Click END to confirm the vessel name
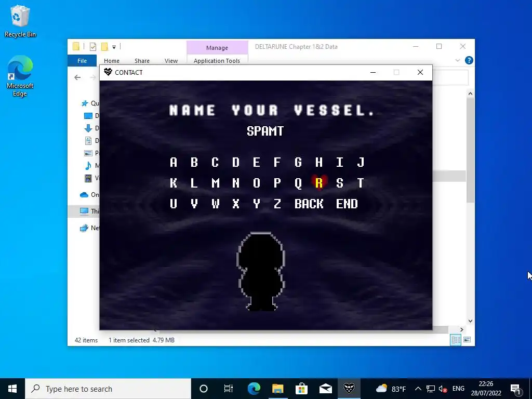Screen dimensions: 532x399 (x=347, y=204)
